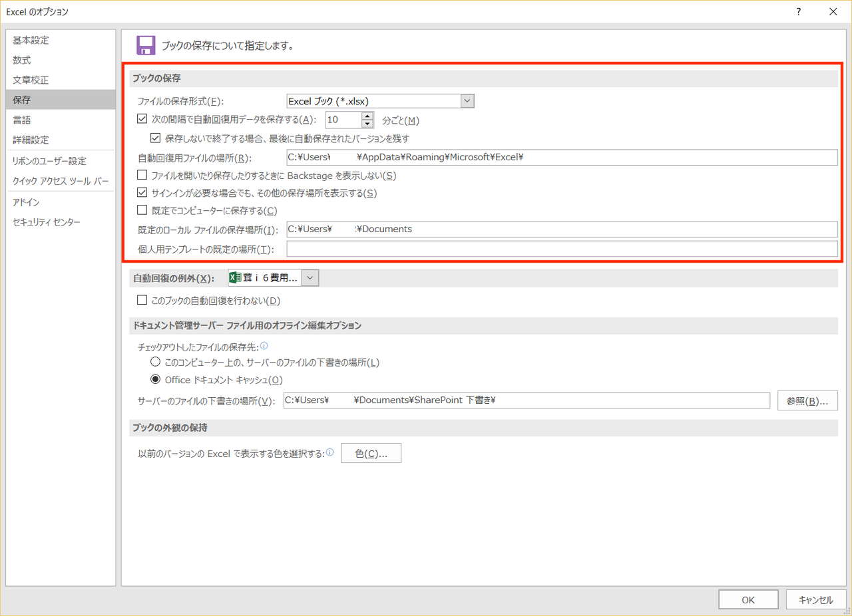Switch to 言語 settings
This screenshot has height=616, width=852.
point(61,120)
